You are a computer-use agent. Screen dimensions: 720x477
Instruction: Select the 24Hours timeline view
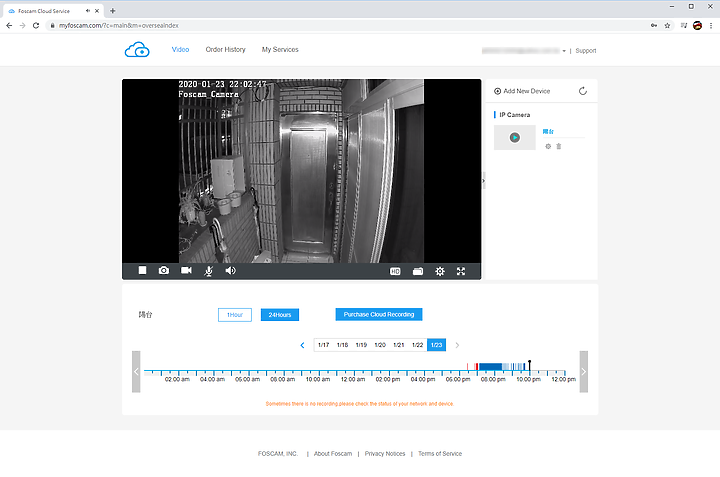(x=280, y=315)
